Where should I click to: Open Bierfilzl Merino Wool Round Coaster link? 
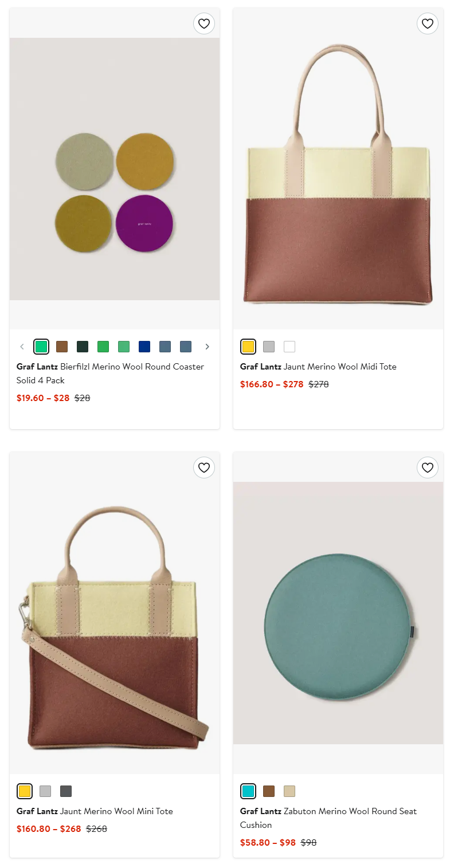[110, 374]
